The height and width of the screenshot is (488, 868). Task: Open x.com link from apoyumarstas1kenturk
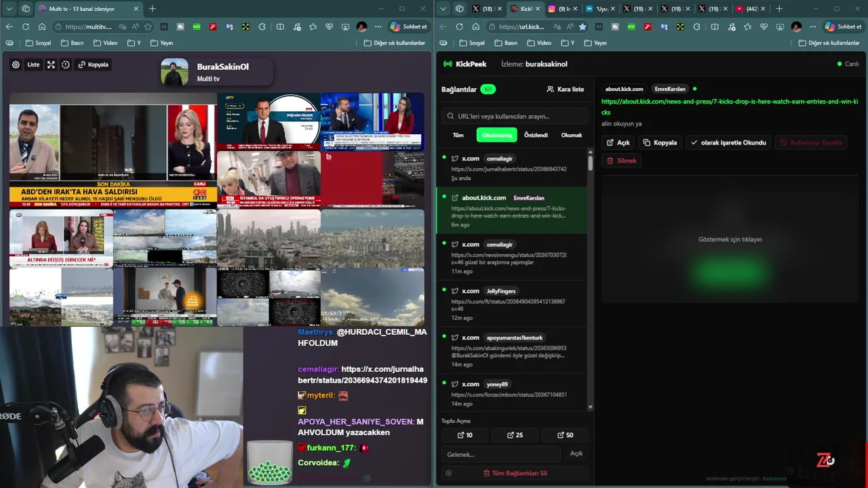click(x=512, y=350)
